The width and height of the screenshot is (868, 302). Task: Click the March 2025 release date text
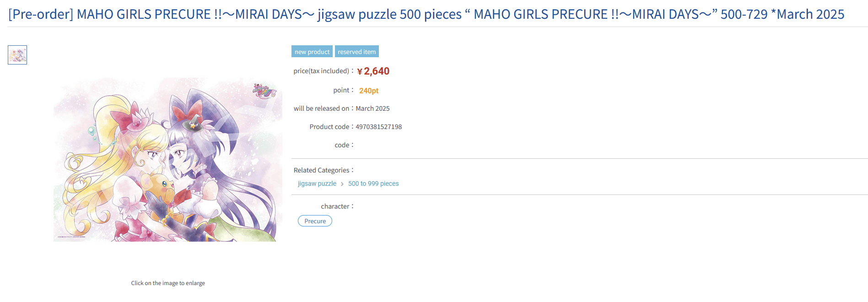[x=372, y=108]
